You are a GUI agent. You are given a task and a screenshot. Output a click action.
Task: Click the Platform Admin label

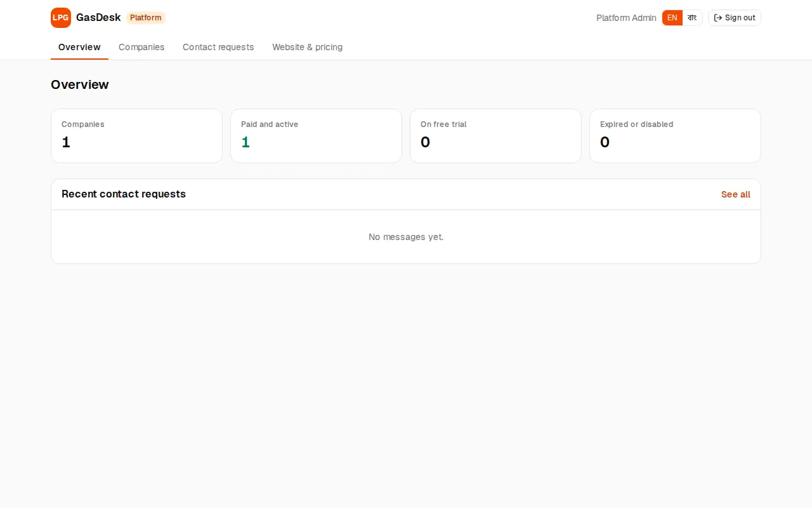[x=626, y=18]
